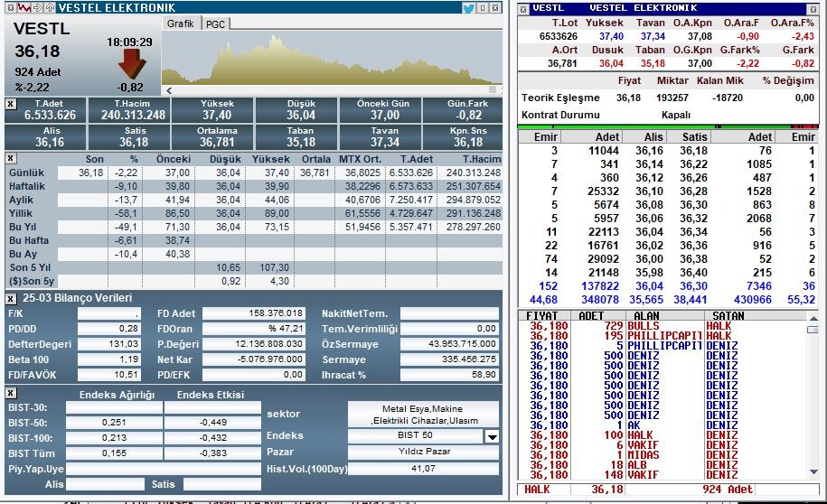Select the Son 5 Yıl row label

[x=30, y=267]
